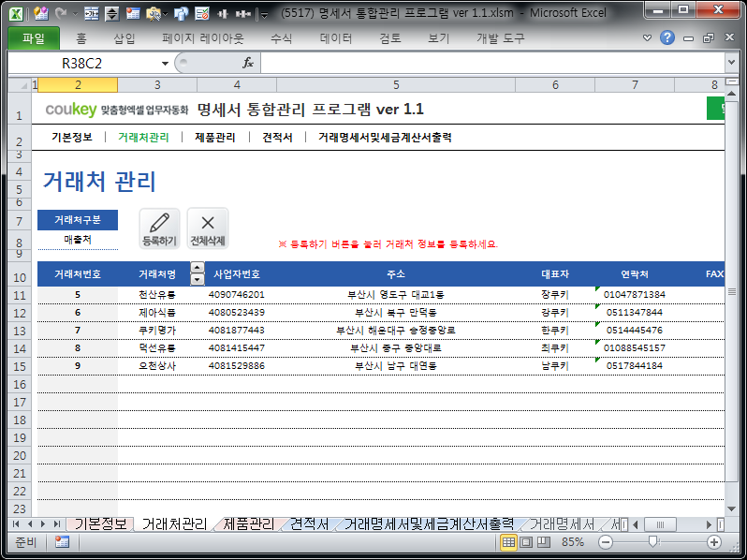
Task: Jump to the last sheet with the tab scroll button
Action: (57, 524)
